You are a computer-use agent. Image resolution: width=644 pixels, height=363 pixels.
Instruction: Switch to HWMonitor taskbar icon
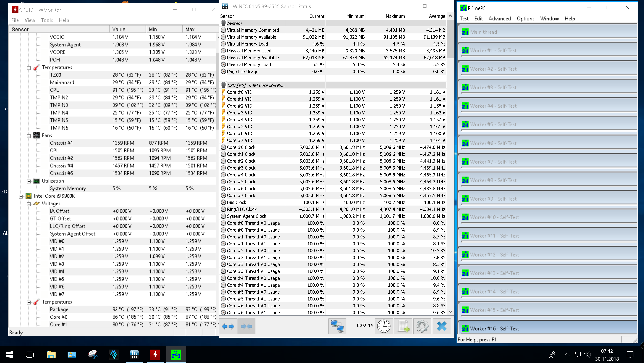(x=155, y=354)
